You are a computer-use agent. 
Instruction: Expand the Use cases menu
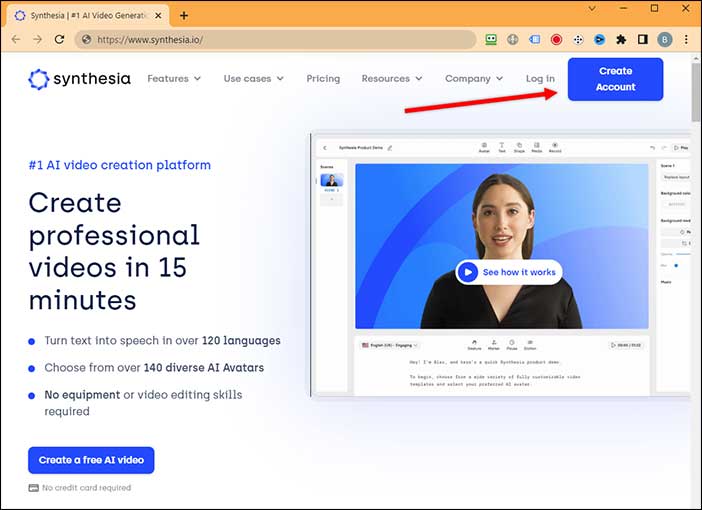[x=253, y=79]
